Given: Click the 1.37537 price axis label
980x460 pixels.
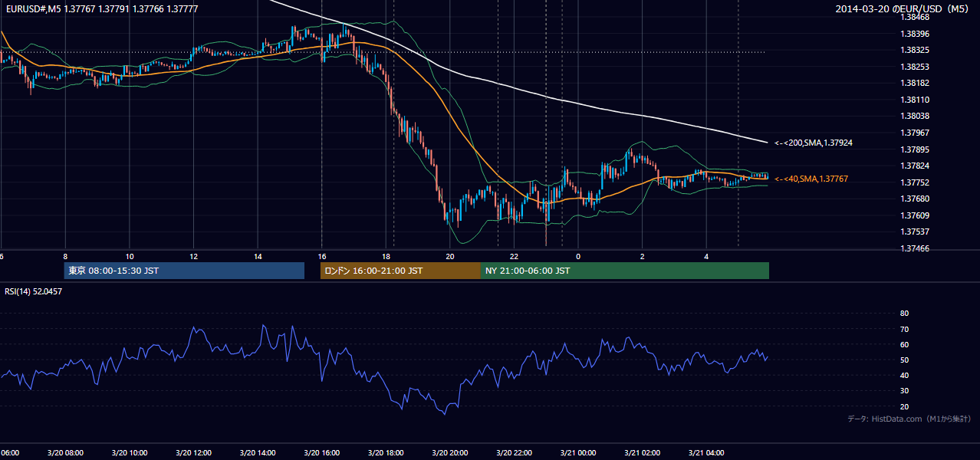Looking at the screenshot, I should [x=915, y=232].
